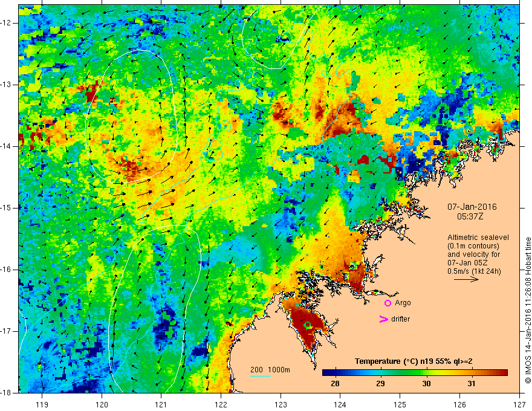The width and height of the screenshot is (532, 411).
Task: Select the 'Argo' legend label
Action: tap(403, 303)
